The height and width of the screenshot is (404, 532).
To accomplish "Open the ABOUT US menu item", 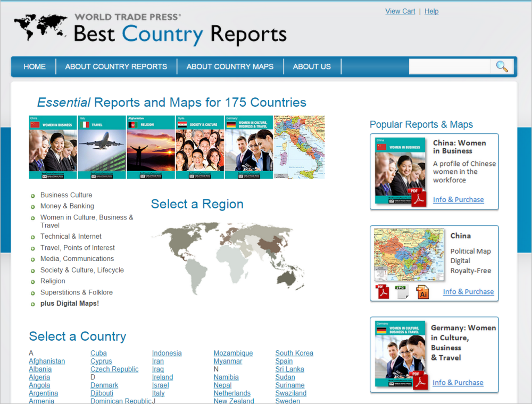I will [312, 66].
